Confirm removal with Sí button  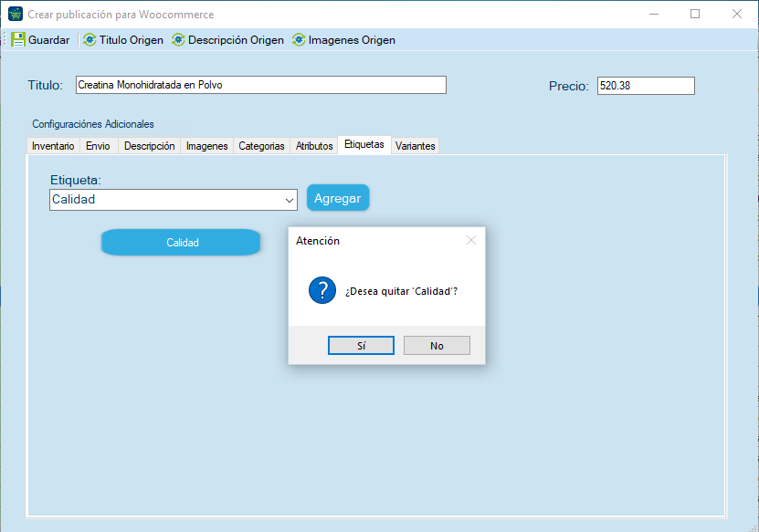(x=361, y=345)
